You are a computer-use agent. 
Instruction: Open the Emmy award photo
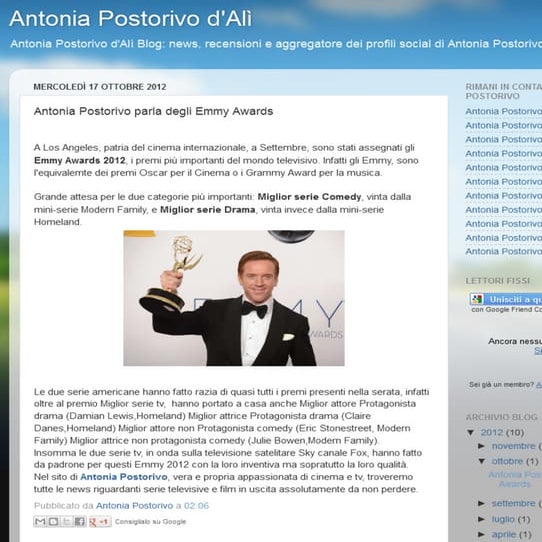pyautogui.click(x=234, y=298)
